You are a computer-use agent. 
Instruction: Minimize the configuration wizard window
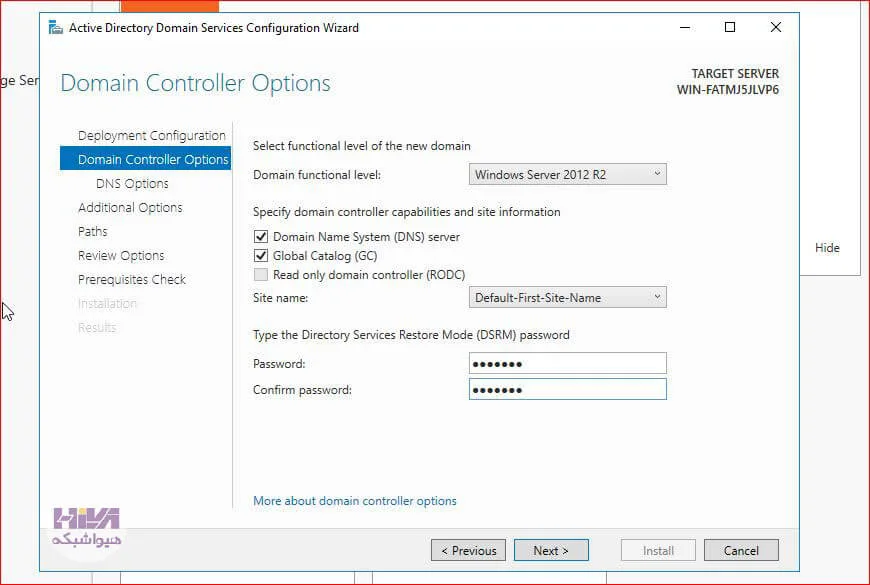pos(685,27)
